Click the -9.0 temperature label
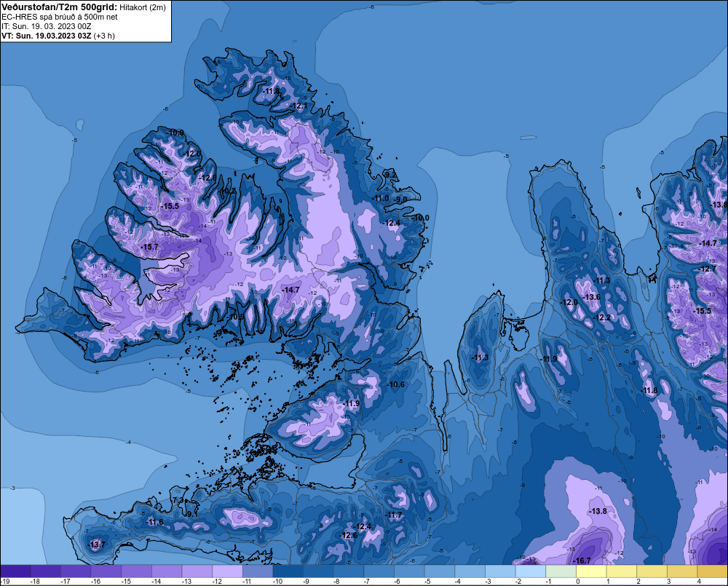This screenshot has height=586, width=728. click(x=400, y=199)
